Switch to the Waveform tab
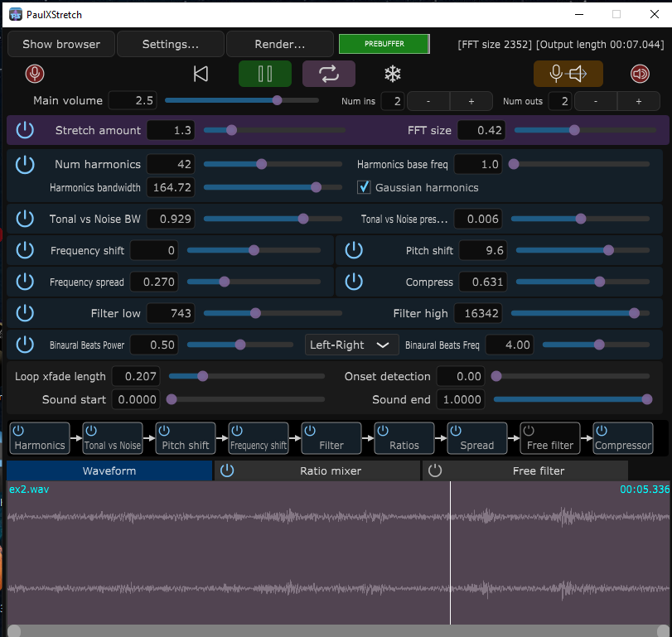The image size is (672, 637). (109, 471)
